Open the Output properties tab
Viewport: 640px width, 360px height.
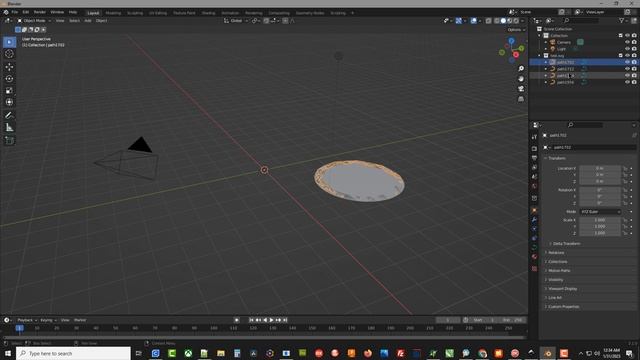point(534,158)
